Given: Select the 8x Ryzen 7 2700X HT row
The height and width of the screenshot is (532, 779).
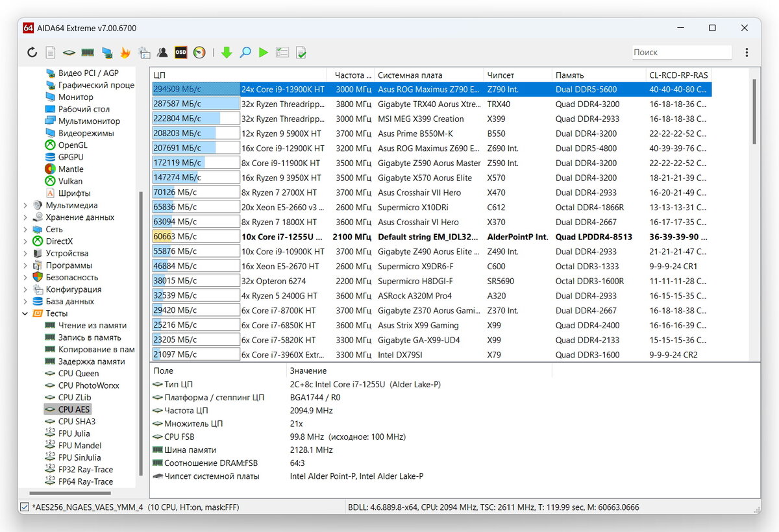Looking at the screenshot, I should tap(432, 193).
